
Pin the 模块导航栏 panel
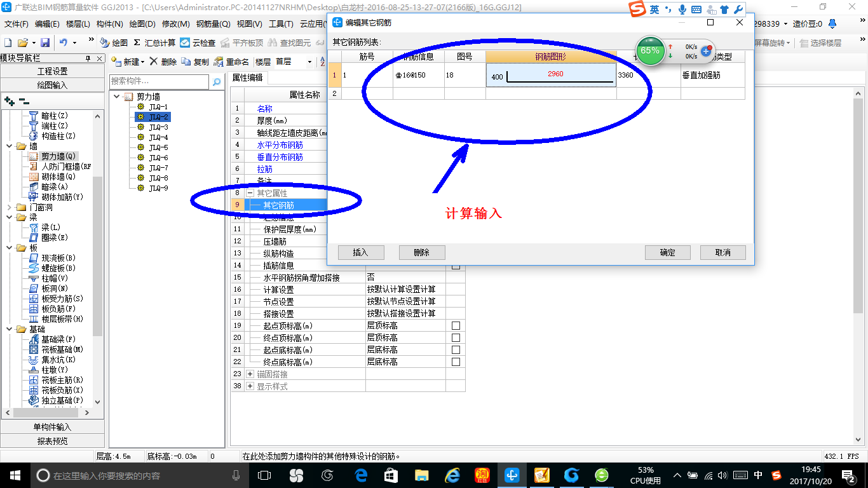88,58
